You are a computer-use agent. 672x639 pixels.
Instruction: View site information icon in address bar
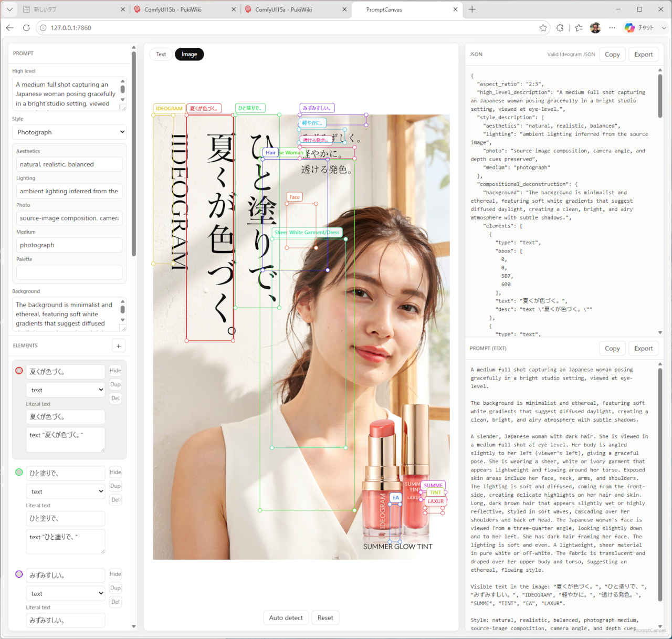(43, 28)
